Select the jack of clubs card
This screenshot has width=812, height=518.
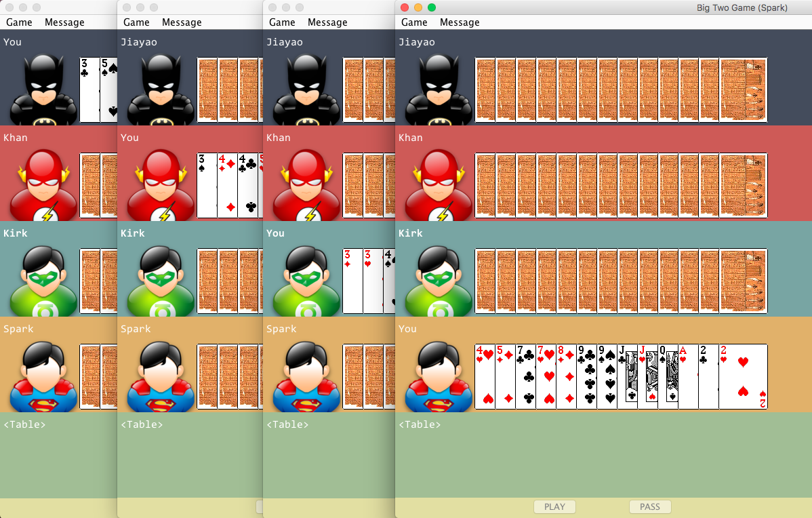point(628,376)
